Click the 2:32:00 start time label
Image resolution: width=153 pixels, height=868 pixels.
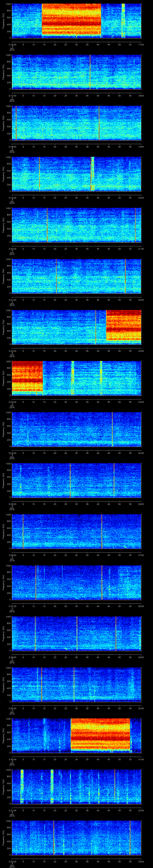point(12,861)
